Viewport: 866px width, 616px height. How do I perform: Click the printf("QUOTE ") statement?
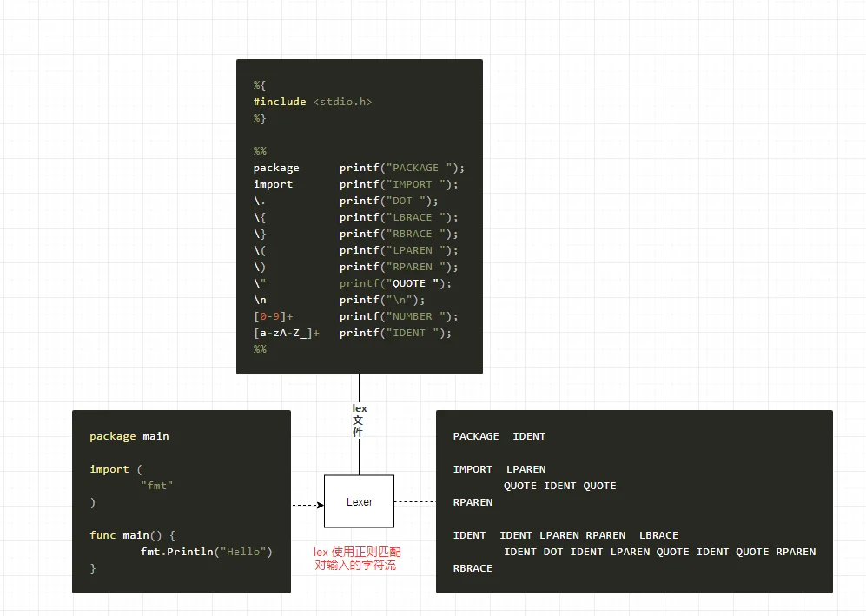coord(395,283)
